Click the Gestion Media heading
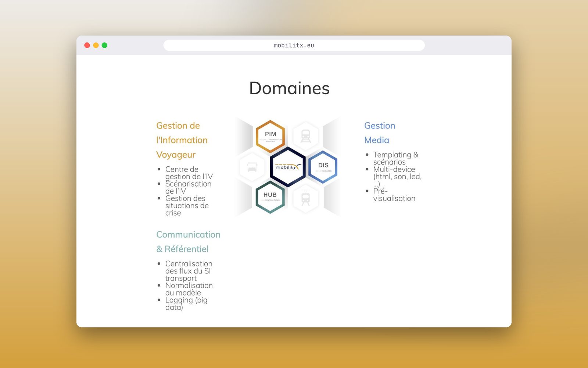This screenshot has width=588, height=368. [380, 133]
